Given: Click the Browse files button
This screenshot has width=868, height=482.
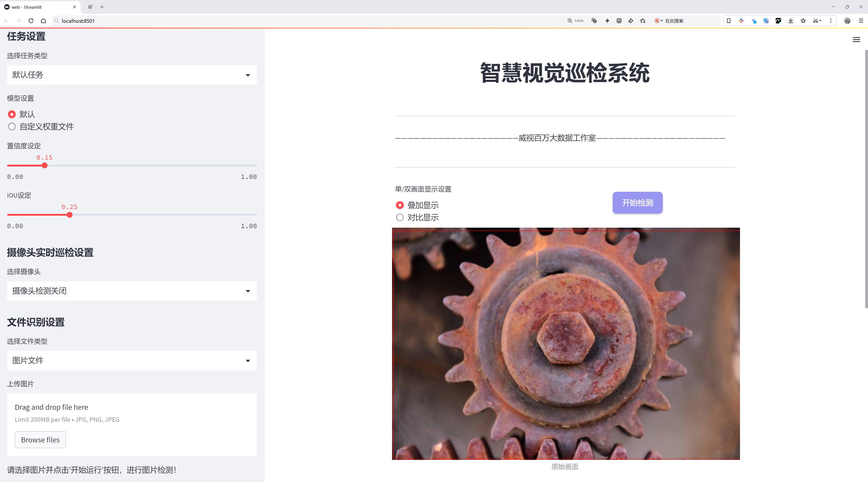Looking at the screenshot, I should [40, 440].
